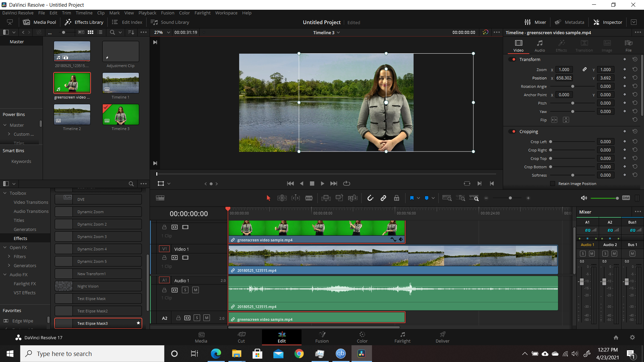Enable Retain Image Position checkbox

pos(552,184)
